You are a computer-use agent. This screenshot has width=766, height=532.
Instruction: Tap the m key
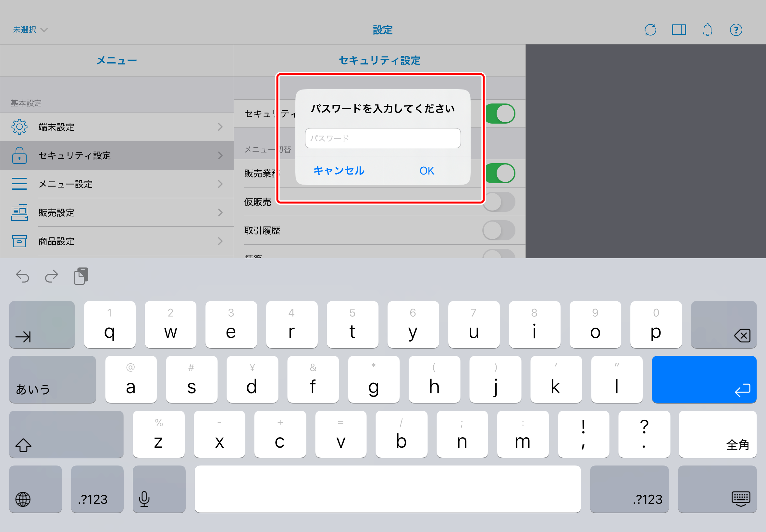pyautogui.click(x=523, y=434)
